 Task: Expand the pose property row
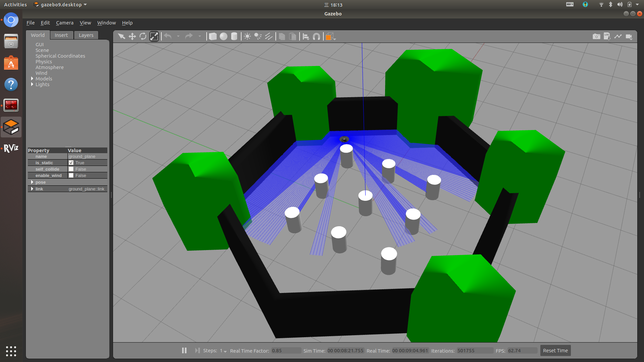coord(32,182)
